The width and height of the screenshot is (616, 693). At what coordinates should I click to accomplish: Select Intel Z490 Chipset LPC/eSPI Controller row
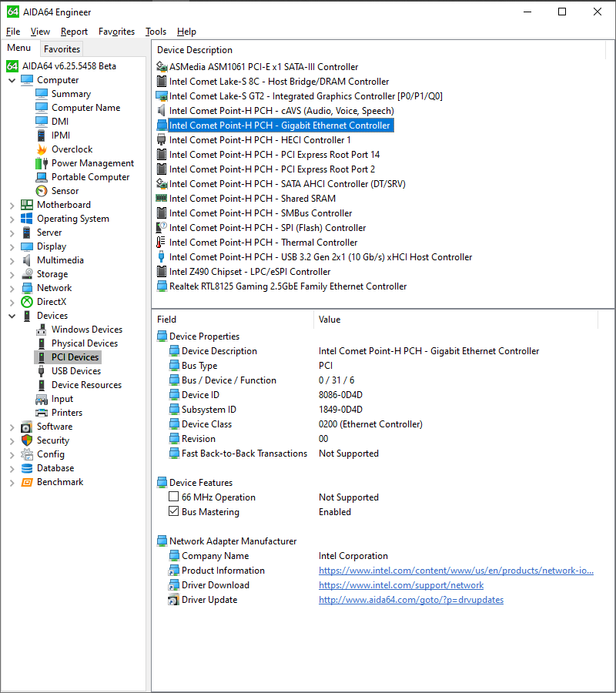pyautogui.click(x=249, y=272)
